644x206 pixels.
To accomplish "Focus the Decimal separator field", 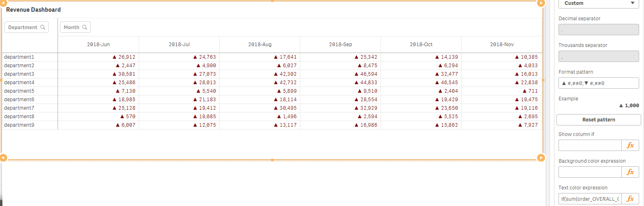I will [x=599, y=30].
